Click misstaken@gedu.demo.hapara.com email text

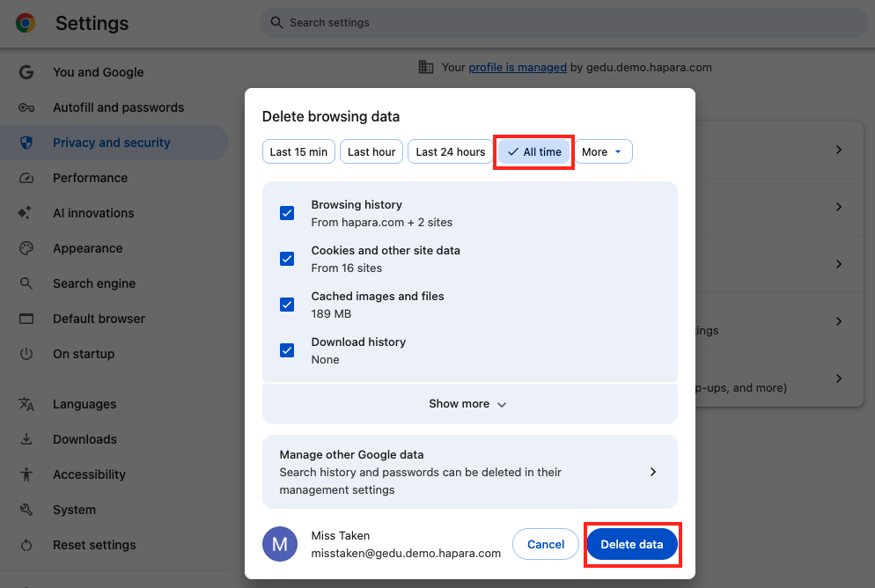point(406,553)
